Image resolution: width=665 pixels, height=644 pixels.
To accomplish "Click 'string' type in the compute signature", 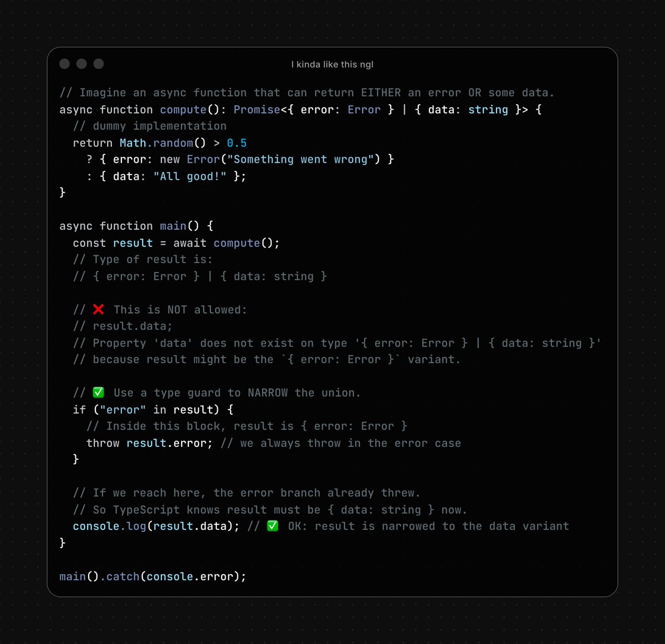I will click(x=488, y=110).
